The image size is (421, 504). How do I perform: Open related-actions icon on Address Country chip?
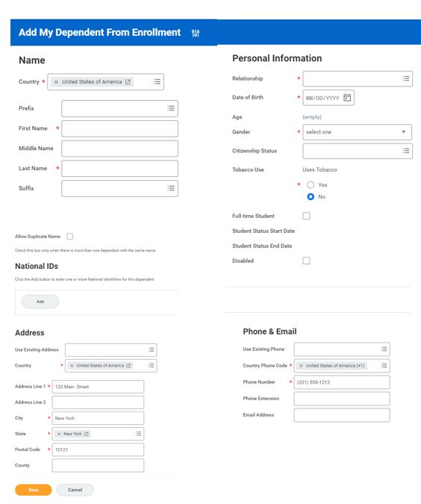[128, 366]
